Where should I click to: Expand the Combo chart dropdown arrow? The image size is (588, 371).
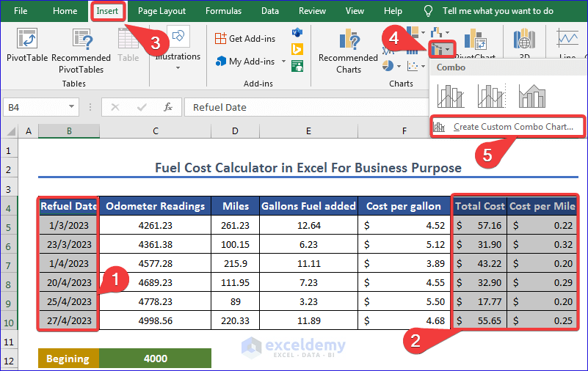click(x=448, y=49)
